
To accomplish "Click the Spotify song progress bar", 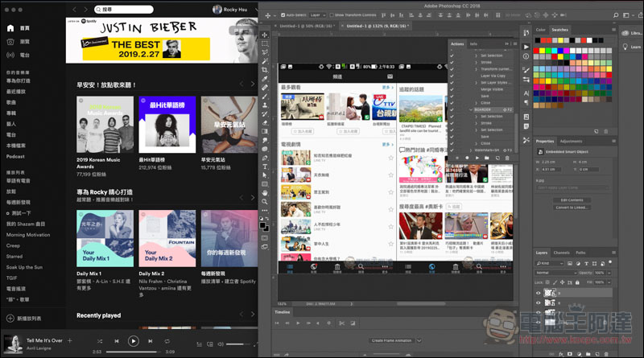I will [x=134, y=352].
